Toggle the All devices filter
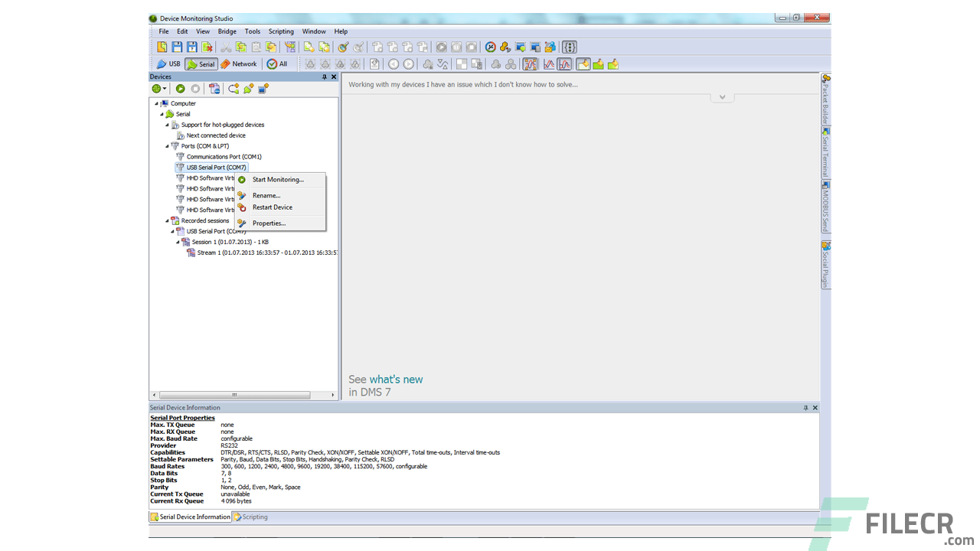This screenshot has width=980, height=551. click(x=277, y=64)
